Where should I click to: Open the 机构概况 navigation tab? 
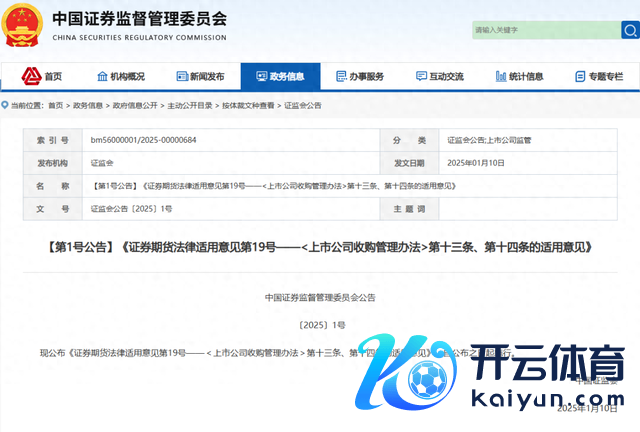coord(120,77)
